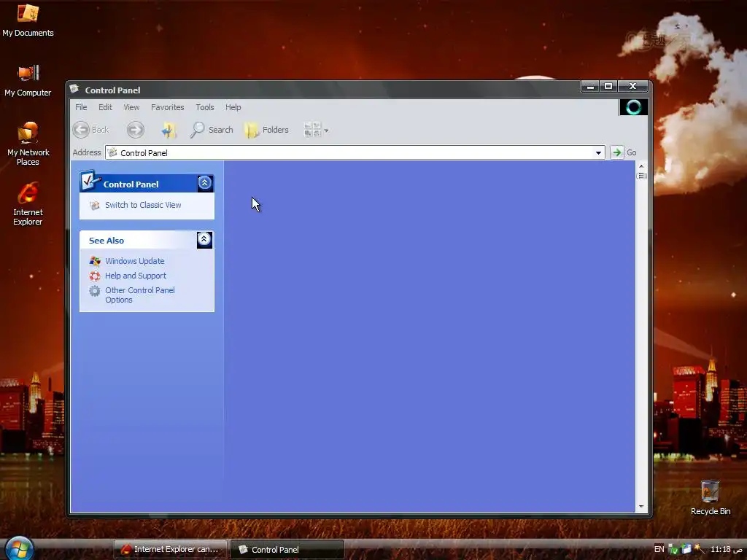
Task: Select the My Network Places desktop icon
Action: coord(28,144)
